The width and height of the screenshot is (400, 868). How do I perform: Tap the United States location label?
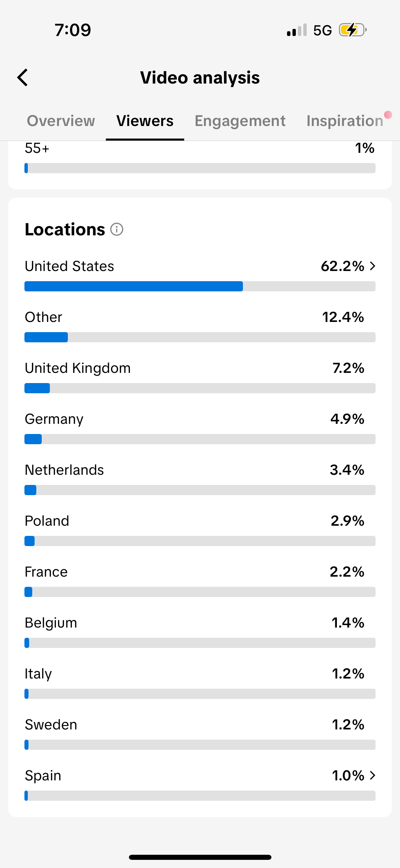70,266
